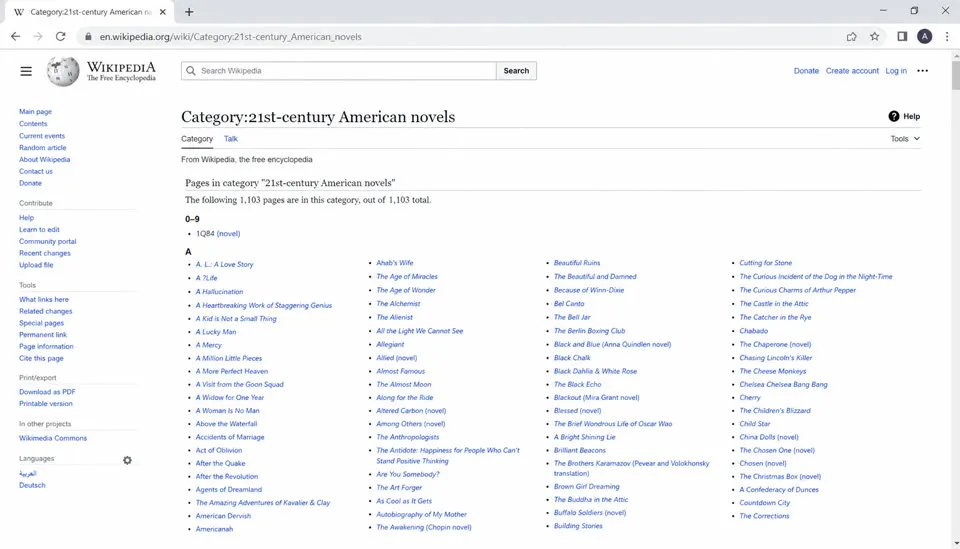Open Community portal link

(x=48, y=241)
